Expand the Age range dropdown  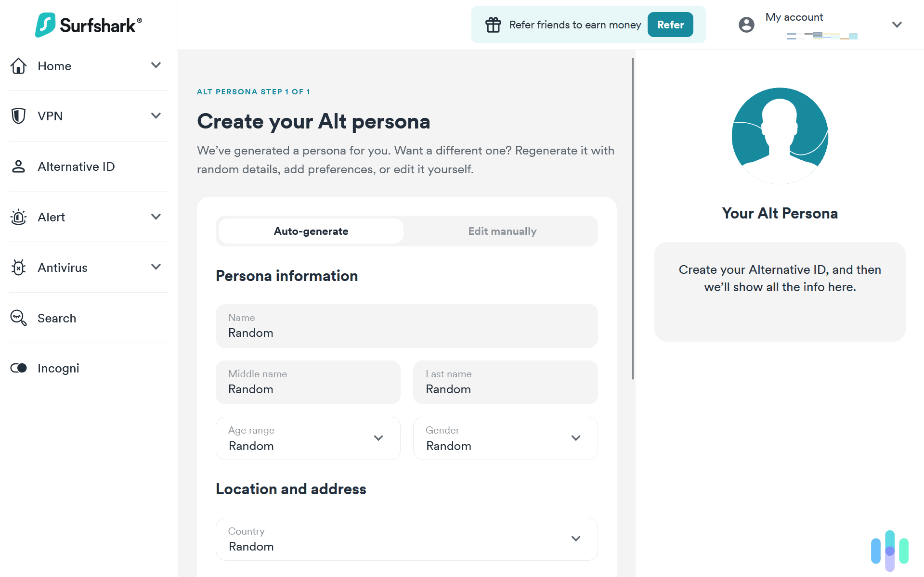click(378, 438)
